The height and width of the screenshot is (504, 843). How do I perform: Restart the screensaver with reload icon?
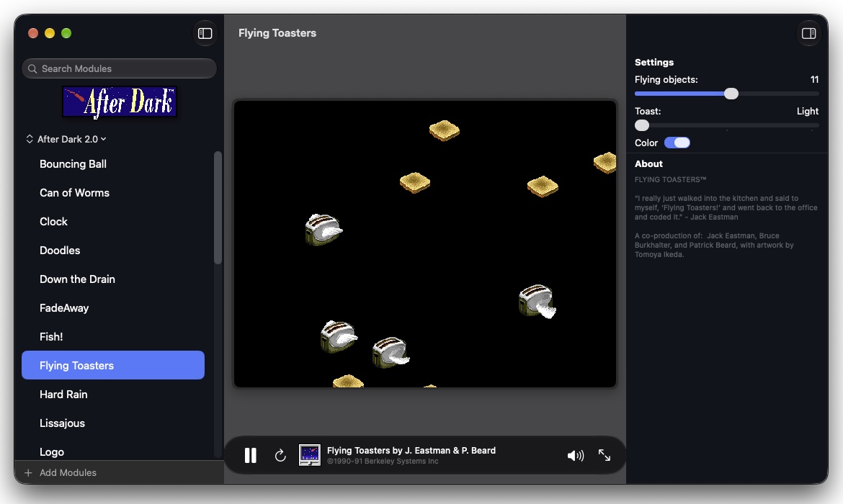click(280, 456)
